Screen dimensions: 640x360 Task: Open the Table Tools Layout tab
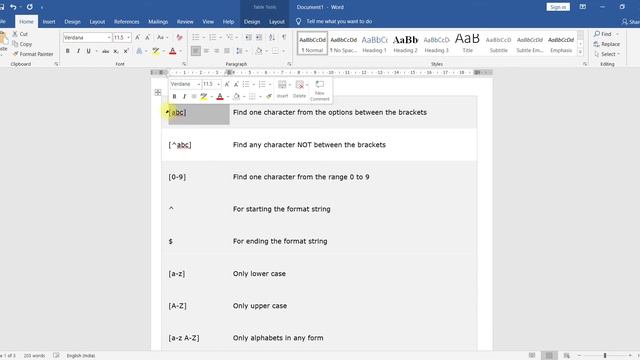tap(276, 22)
